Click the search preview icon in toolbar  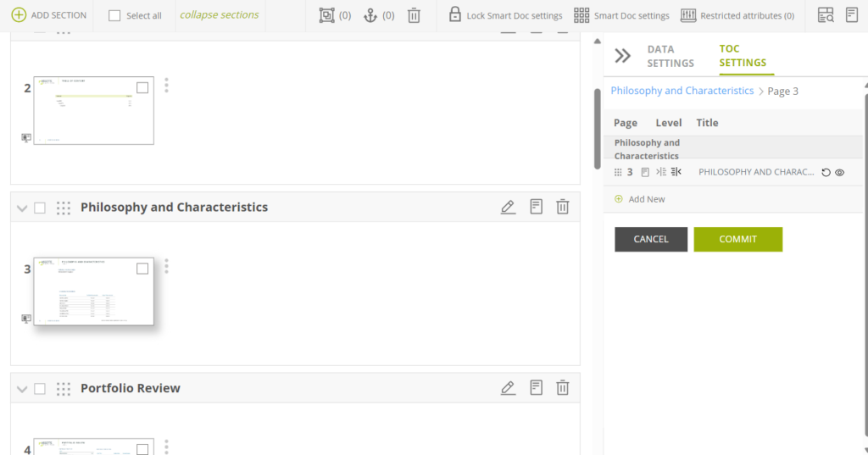click(x=826, y=15)
